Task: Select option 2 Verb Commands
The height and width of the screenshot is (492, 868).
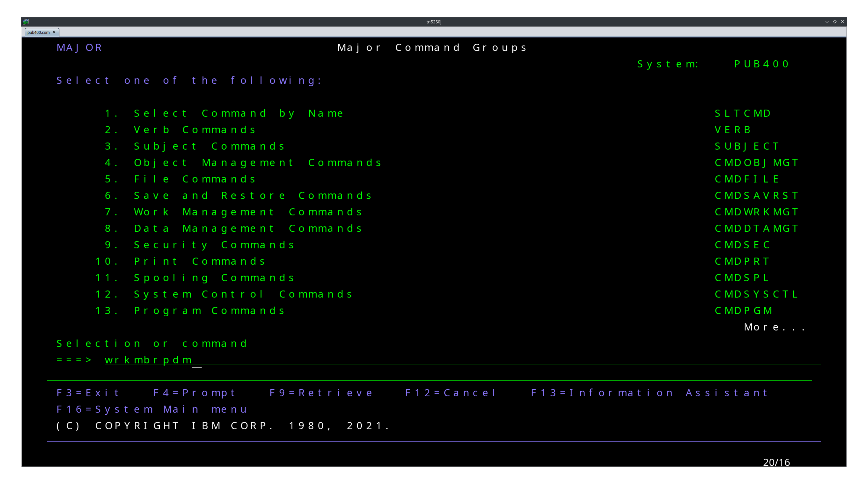Action: [180, 130]
